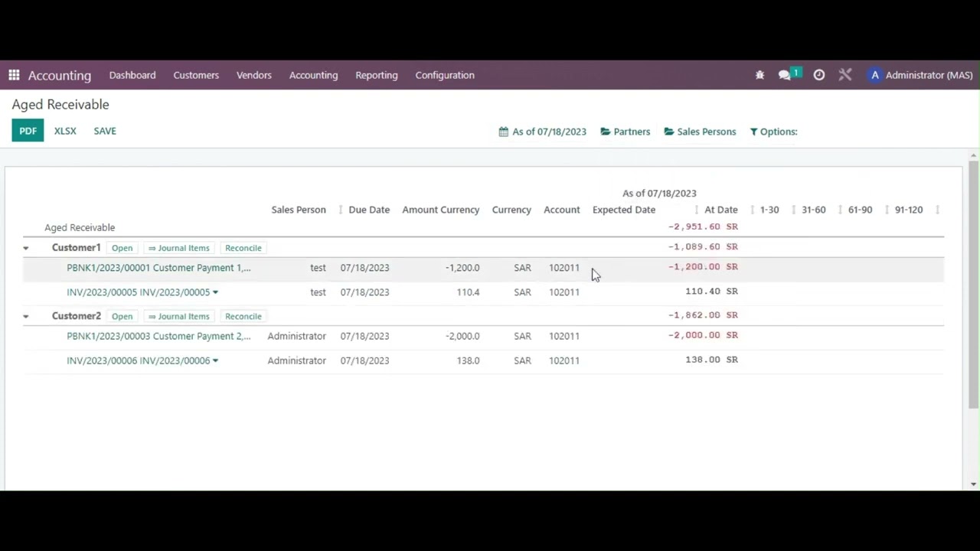Open dropdown caret on INV/2023/00006
This screenshot has height=551, width=980.
tap(215, 360)
